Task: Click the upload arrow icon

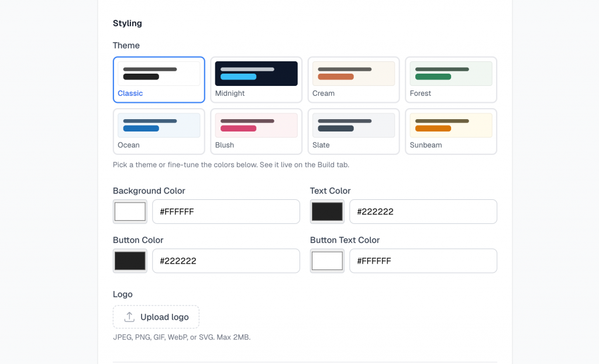Action: [x=129, y=317]
